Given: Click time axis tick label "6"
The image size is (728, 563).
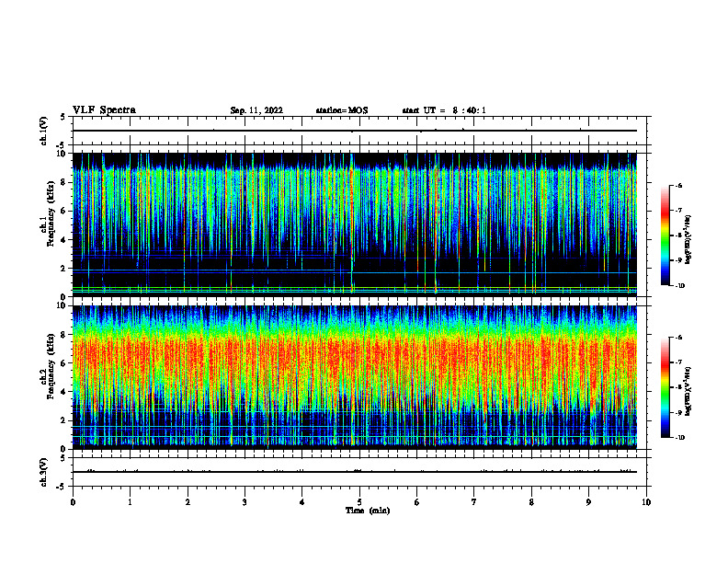Looking at the screenshot, I should (x=417, y=502).
